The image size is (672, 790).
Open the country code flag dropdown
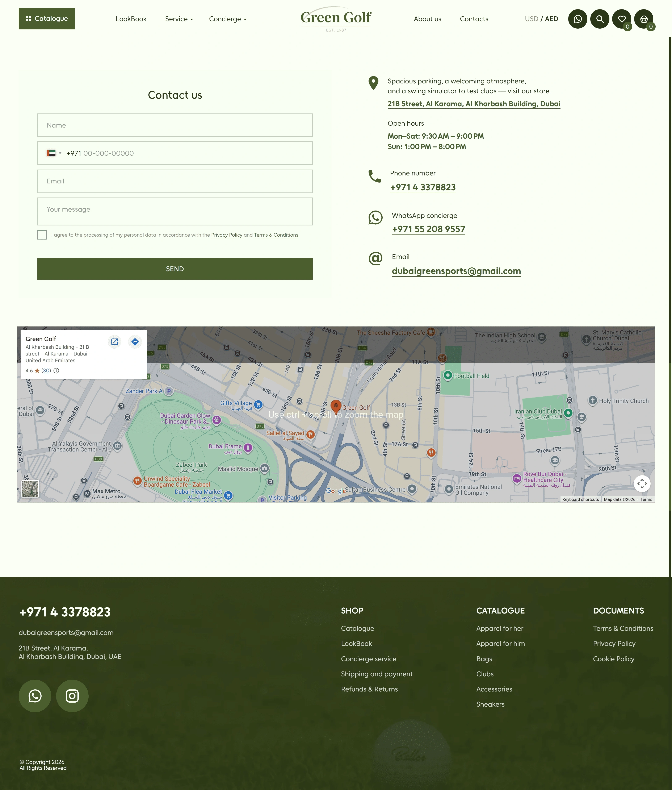(x=54, y=153)
